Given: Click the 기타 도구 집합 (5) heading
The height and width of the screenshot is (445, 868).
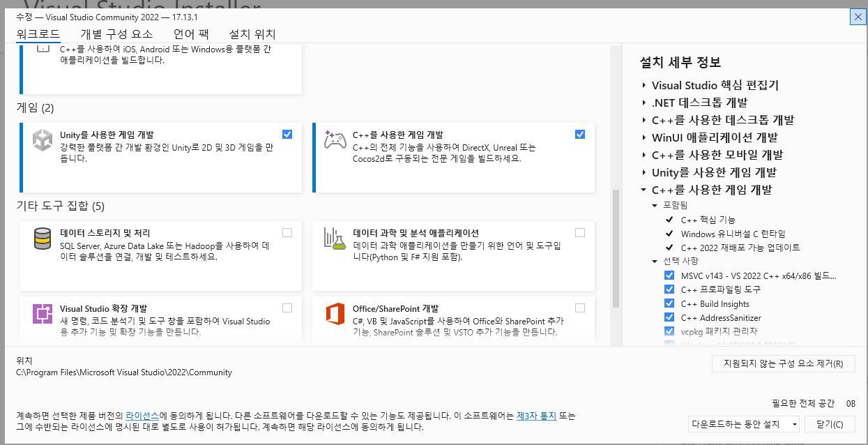Looking at the screenshot, I should (61, 206).
